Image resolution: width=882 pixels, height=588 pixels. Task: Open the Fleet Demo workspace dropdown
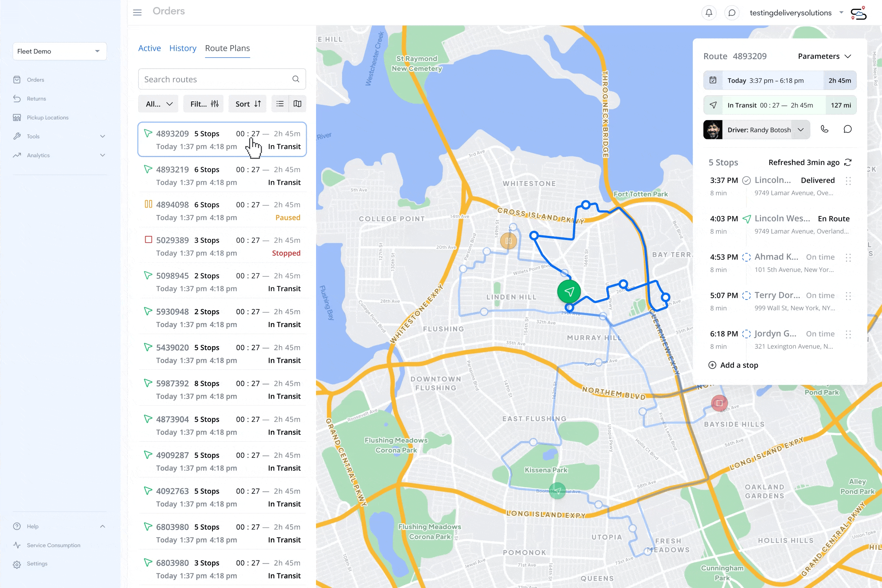click(59, 51)
